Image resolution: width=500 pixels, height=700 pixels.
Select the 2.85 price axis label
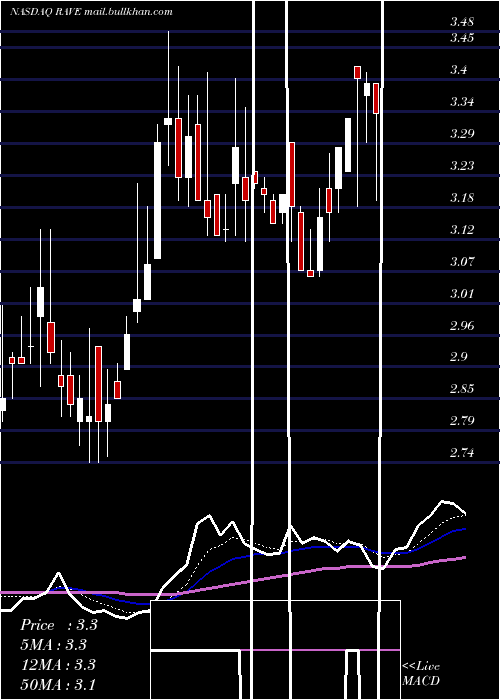pyautogui.click(x=462, y=389)
